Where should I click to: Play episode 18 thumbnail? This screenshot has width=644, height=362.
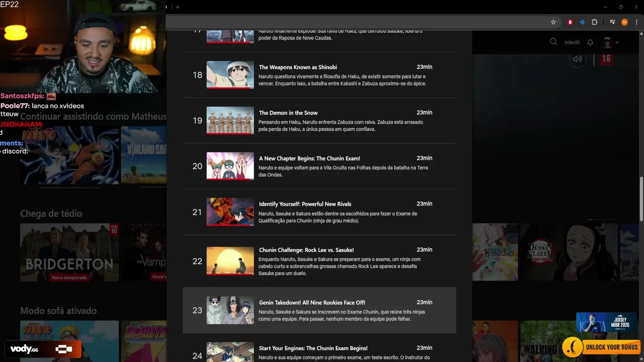pos(230,75)
